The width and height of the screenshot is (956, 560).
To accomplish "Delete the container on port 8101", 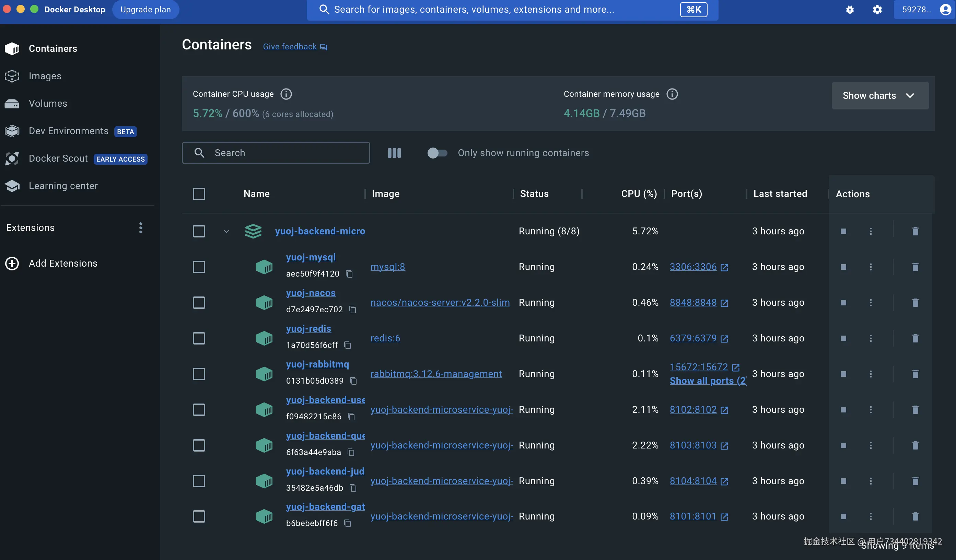I will coord(915,516).
